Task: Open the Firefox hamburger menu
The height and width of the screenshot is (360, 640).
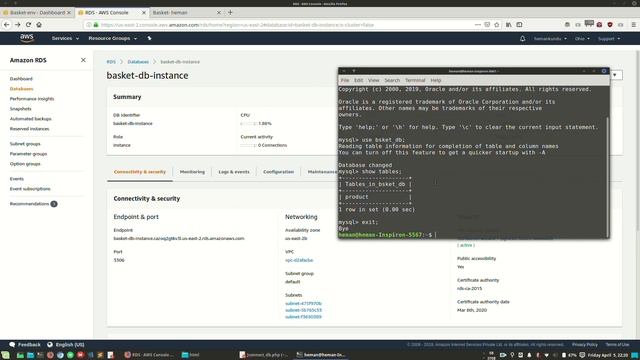Action: 633,24
